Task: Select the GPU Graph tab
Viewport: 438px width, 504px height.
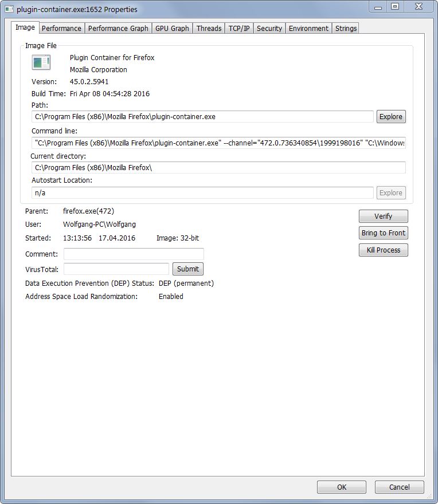Action: (x=172, y=28)
